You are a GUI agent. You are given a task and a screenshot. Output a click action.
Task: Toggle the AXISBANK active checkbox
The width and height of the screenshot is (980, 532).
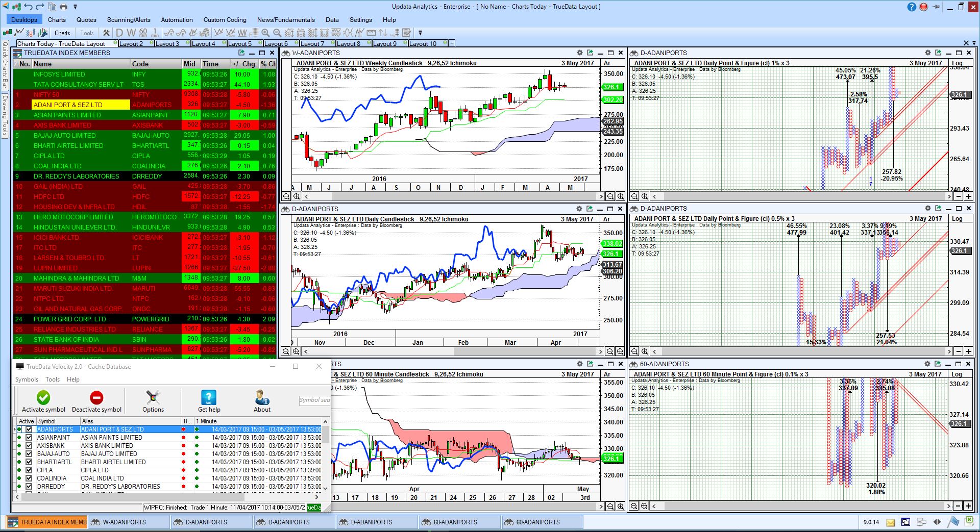(x=29, y=446)
